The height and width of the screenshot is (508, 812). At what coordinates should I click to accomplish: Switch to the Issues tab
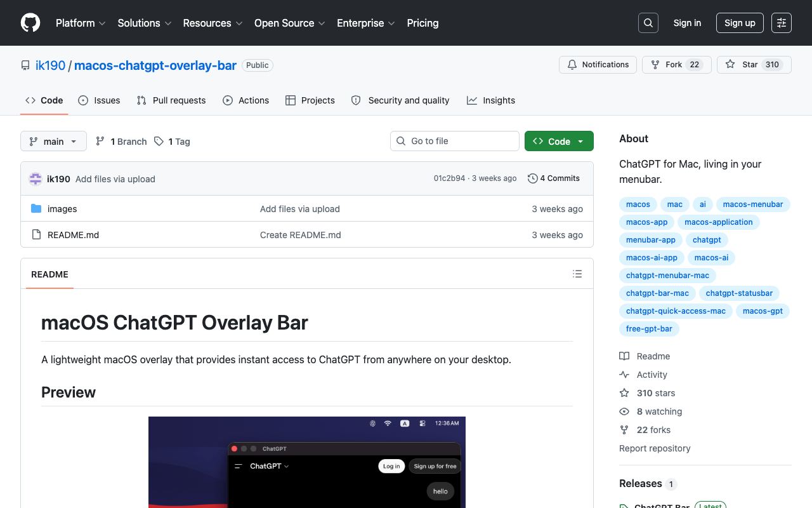coord(99,100)
